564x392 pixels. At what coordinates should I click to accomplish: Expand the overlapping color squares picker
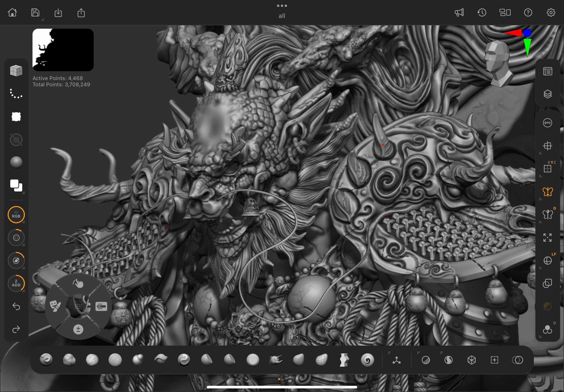(x=16, y=186)
